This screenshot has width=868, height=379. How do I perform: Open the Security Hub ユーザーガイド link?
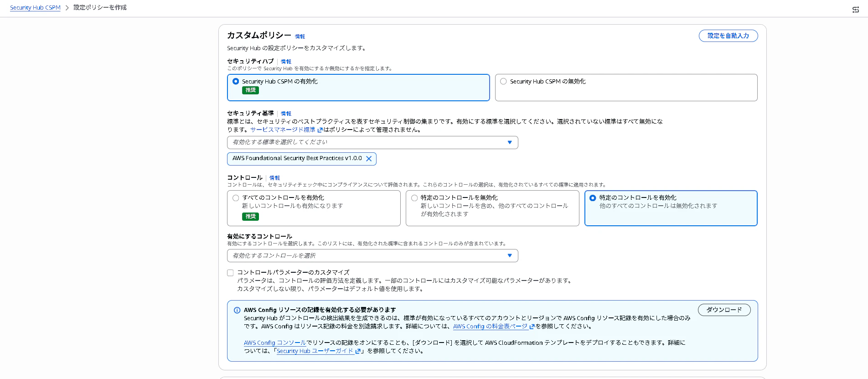pyautogui.click(x=315, y=351)
